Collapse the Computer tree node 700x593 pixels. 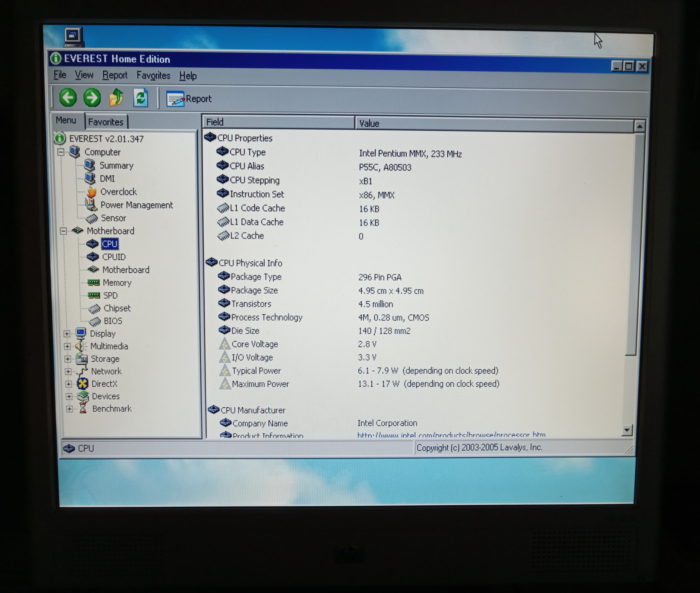pos(61,152)
